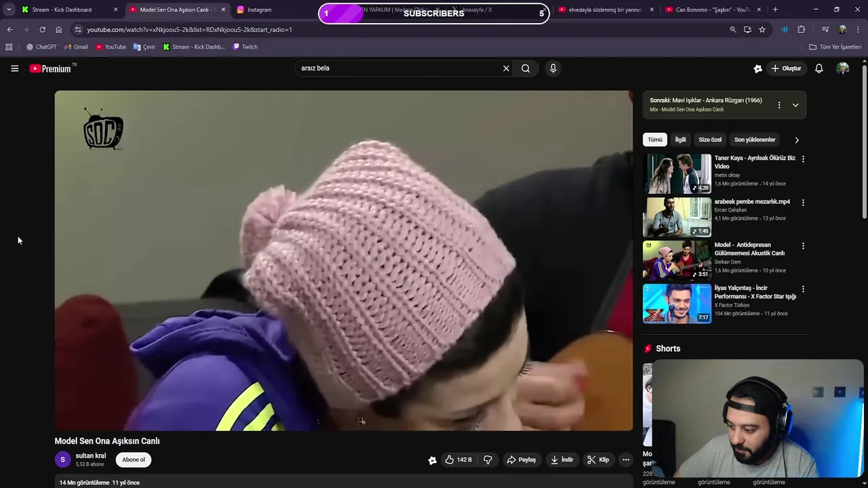Open browser extensions puzzle icon
The image size is (868, 488).
[801, 29]
